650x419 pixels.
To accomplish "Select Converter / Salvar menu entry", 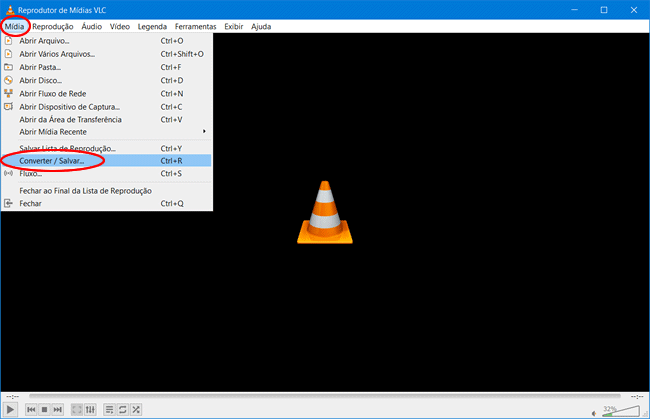I will 52,160.
